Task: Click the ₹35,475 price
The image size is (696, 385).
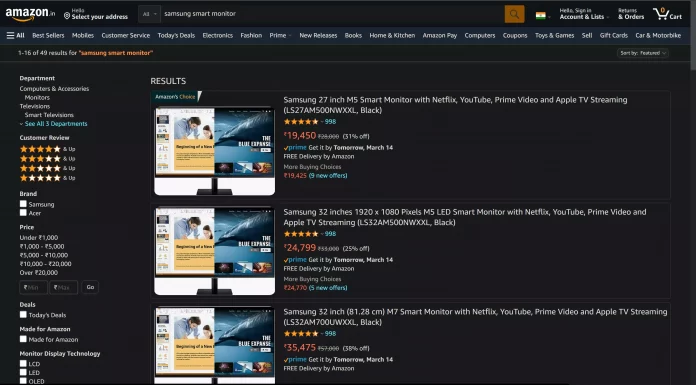Action: point(300,347)
